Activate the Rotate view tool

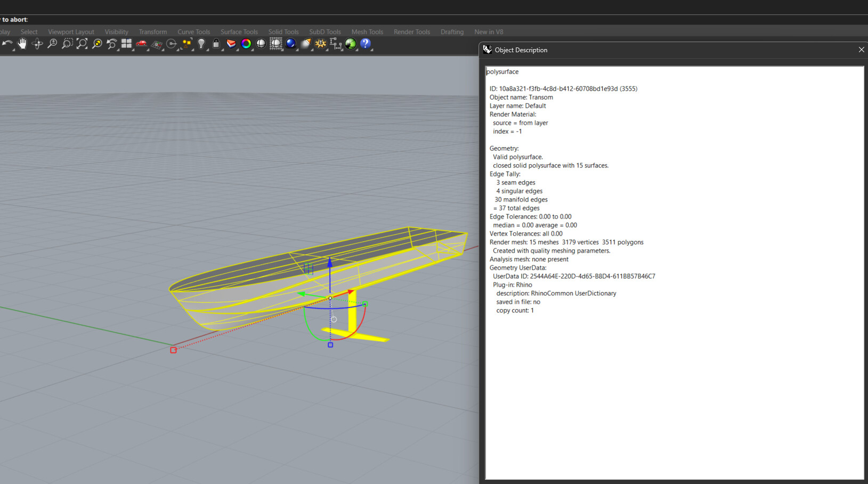(x=37, y=44)
